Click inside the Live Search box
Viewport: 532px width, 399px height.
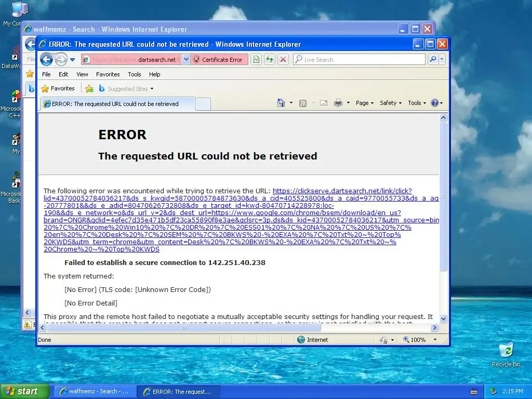(x=359, y=59)
